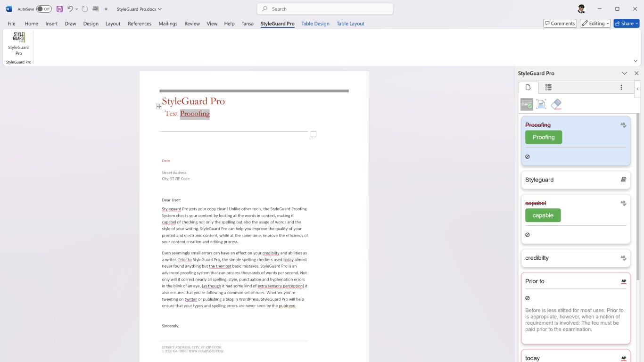644x362 pixels.
Task: Open the File menu
Action: point(11,24)
